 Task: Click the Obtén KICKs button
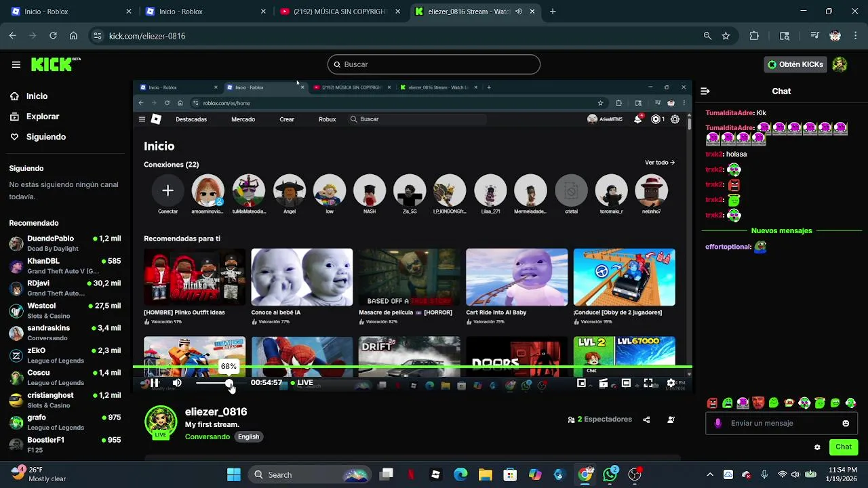[795, 64]
